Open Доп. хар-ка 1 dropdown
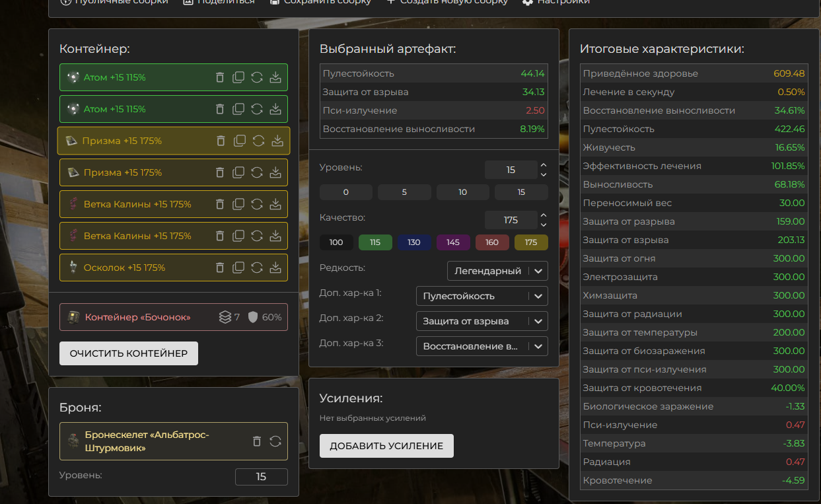Viewport: 821px width, 504px height. click(482, 296)
